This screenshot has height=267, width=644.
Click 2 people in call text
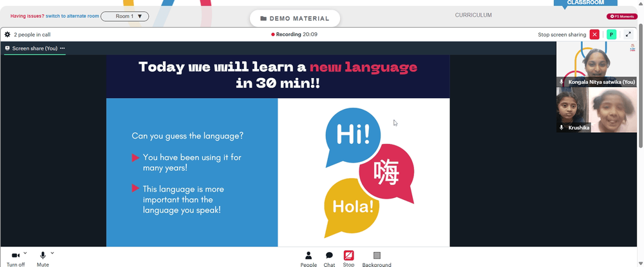tap(32, 35)
